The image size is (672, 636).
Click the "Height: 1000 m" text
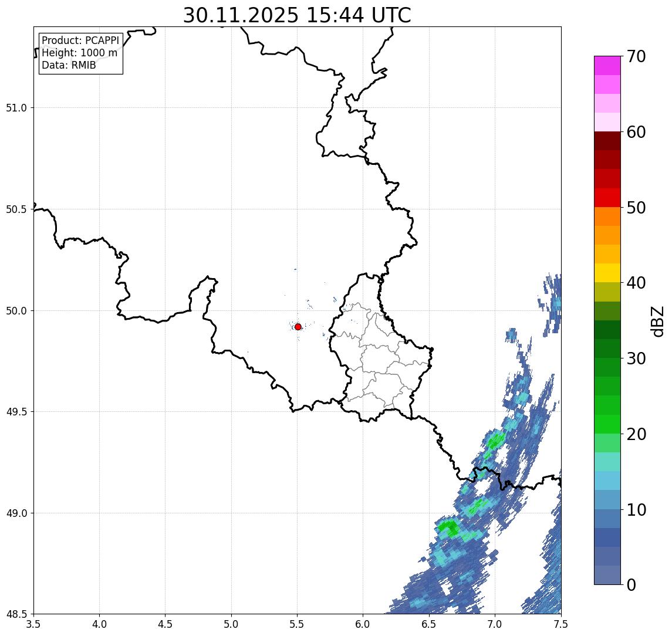[x=79, y=53]
